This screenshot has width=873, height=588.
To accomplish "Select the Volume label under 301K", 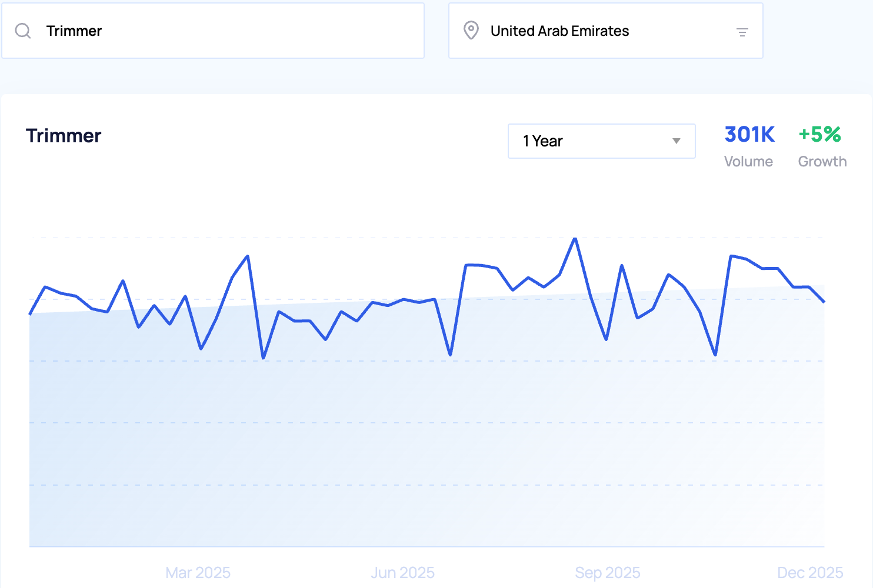I will [x=748, y=162].
